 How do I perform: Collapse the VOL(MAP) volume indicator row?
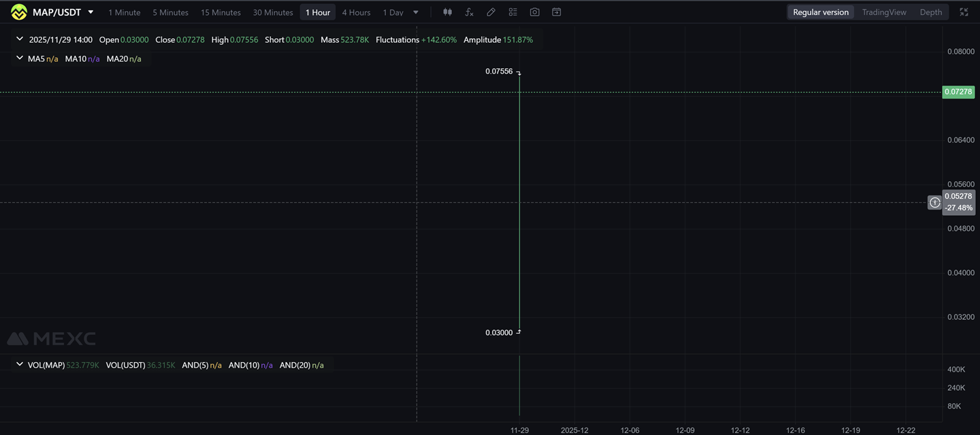pos(20,365)
